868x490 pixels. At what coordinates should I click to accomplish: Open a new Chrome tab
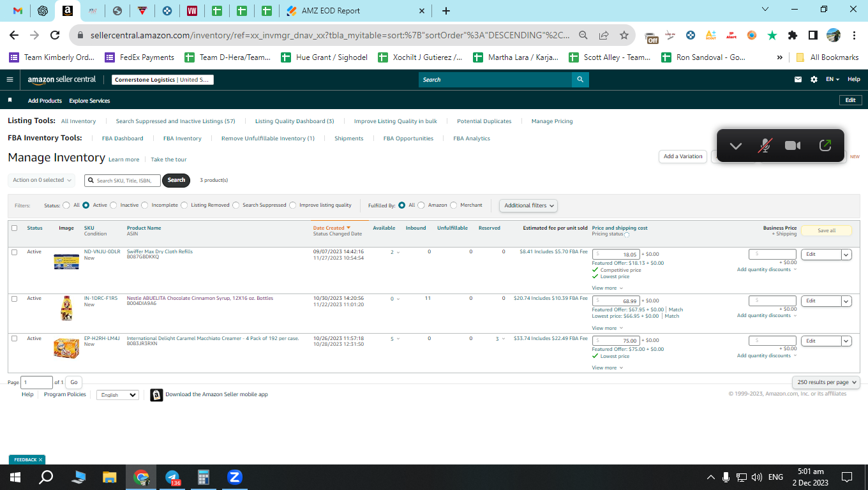446,11
